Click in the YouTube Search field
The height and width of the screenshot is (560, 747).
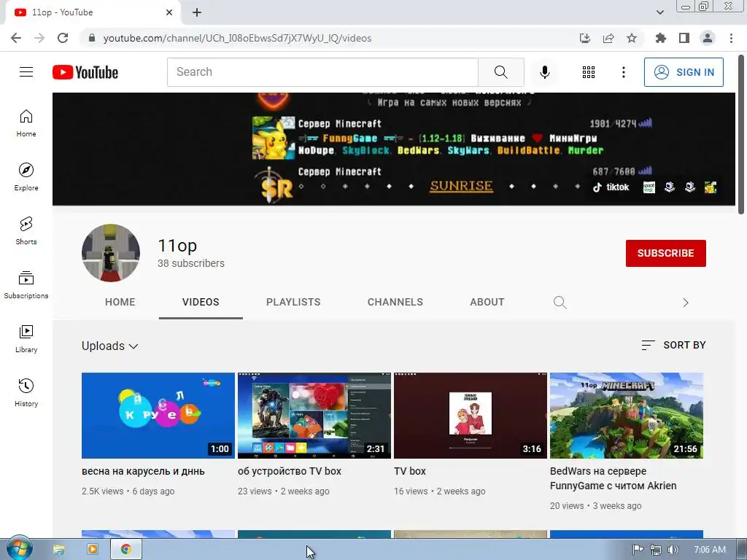click(x=322, y=72)
